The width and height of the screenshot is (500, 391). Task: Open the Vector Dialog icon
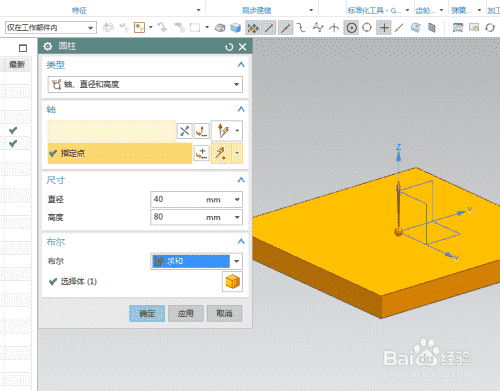coord(202,131)
